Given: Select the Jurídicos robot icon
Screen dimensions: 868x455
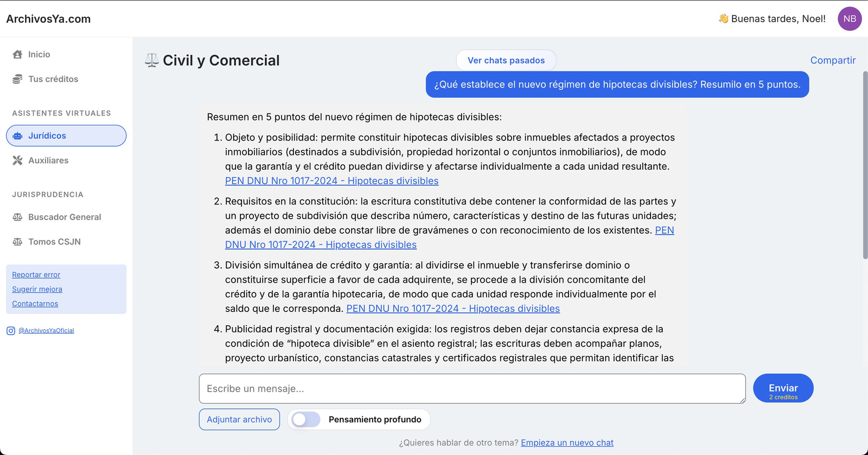Looking at the screenshot, I should [x=17, y=136].
